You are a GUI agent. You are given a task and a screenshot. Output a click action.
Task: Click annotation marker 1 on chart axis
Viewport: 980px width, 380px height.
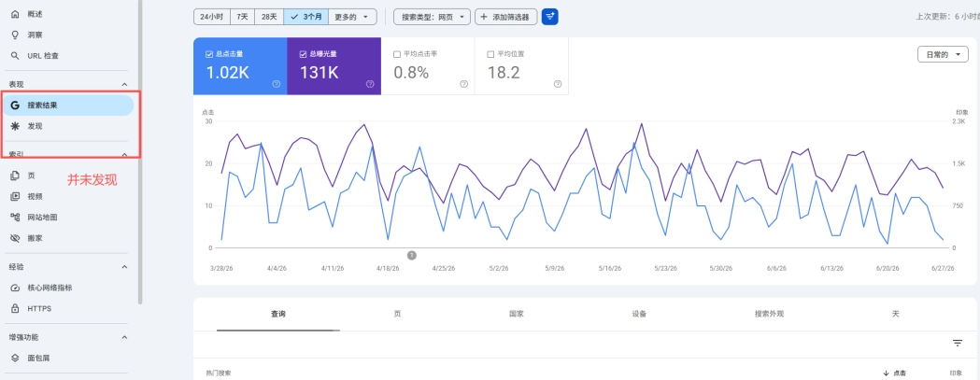click(412, 255)
